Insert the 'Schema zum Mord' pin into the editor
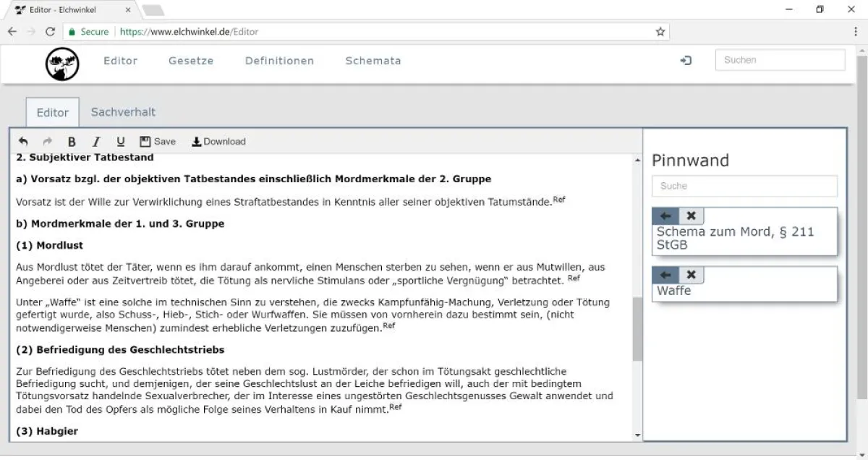 point(665,215)
